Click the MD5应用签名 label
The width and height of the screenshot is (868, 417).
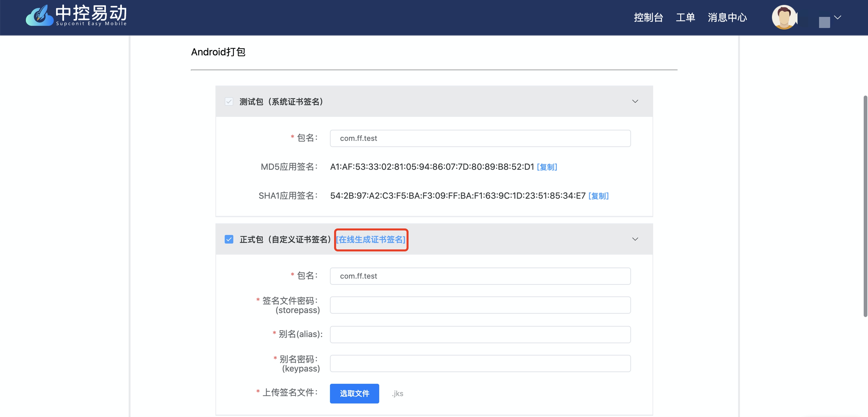click(x=289, y=167)
